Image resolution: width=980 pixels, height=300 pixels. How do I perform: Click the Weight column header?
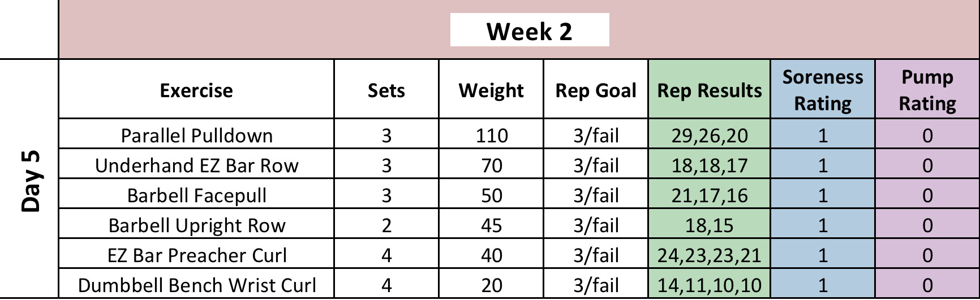click(491, 90)
